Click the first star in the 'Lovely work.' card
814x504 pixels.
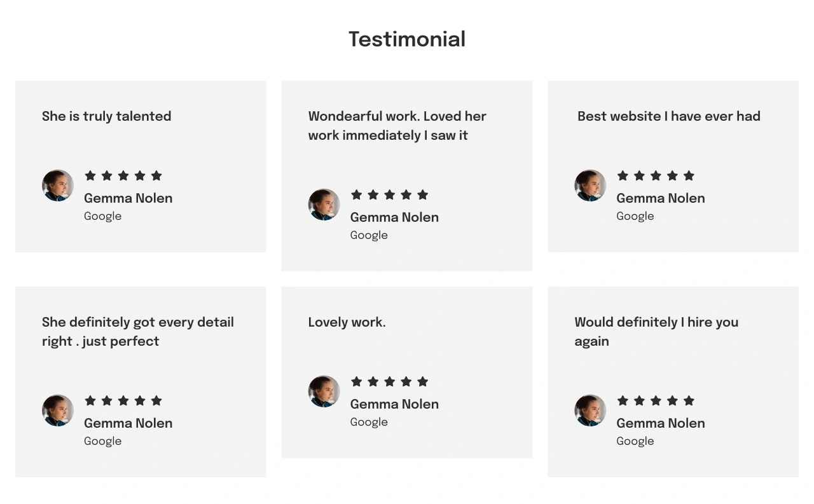click(357, 381)
